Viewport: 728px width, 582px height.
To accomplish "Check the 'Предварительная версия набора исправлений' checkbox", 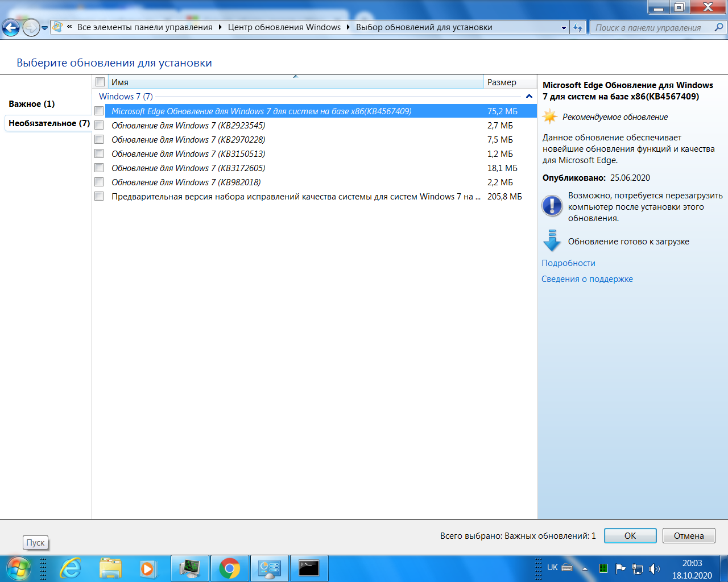I will coord(99,197).
